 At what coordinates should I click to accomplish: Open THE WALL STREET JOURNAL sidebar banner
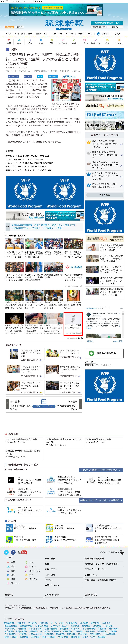coord(105,97)
